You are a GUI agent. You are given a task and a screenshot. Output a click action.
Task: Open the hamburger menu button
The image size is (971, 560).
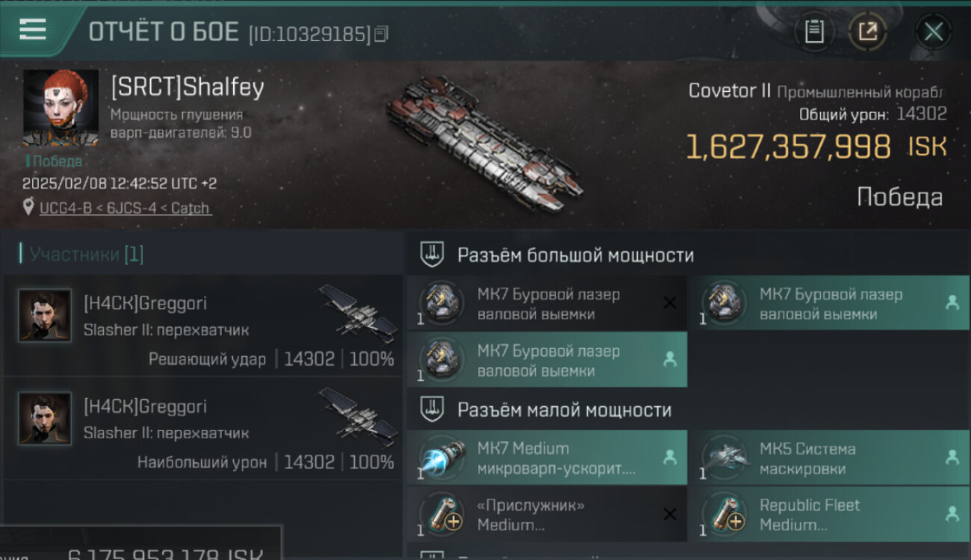[x=33, y=29]
